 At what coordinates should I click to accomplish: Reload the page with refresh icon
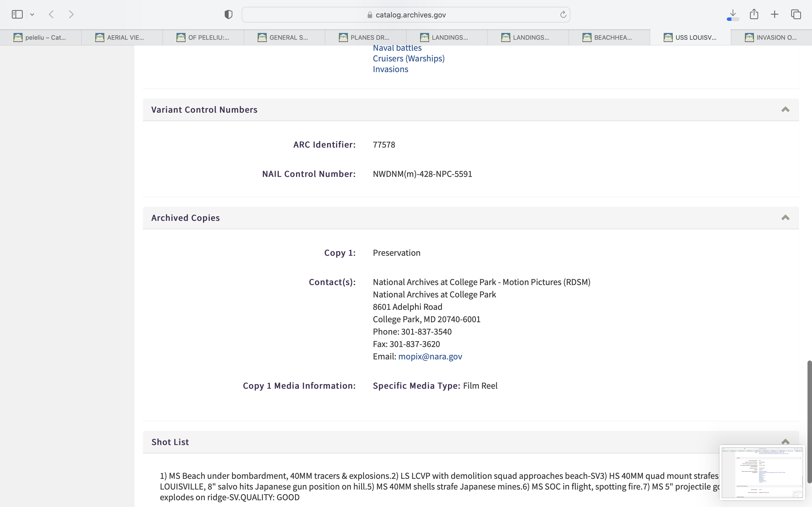coord(563,14)
